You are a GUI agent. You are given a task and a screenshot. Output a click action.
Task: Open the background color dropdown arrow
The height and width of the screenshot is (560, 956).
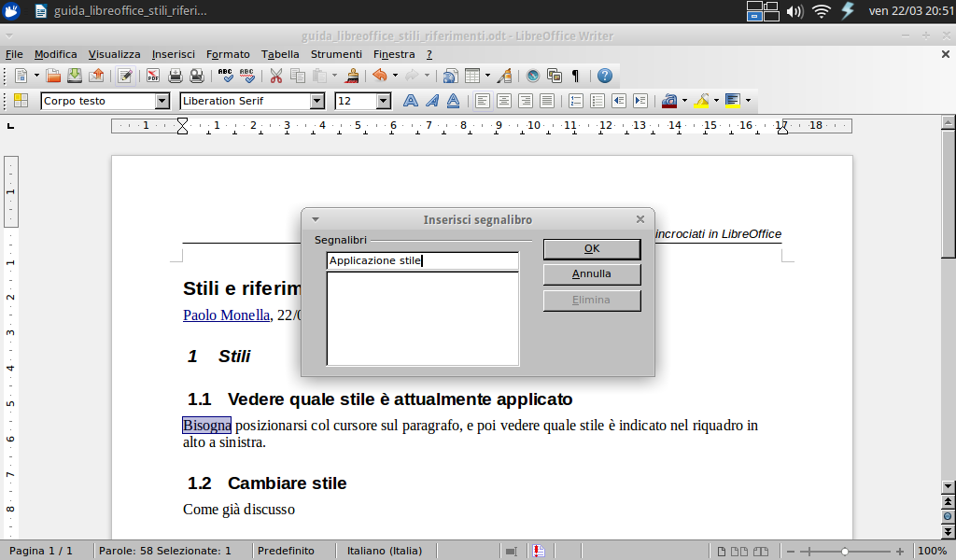click(x=748, y=101)
